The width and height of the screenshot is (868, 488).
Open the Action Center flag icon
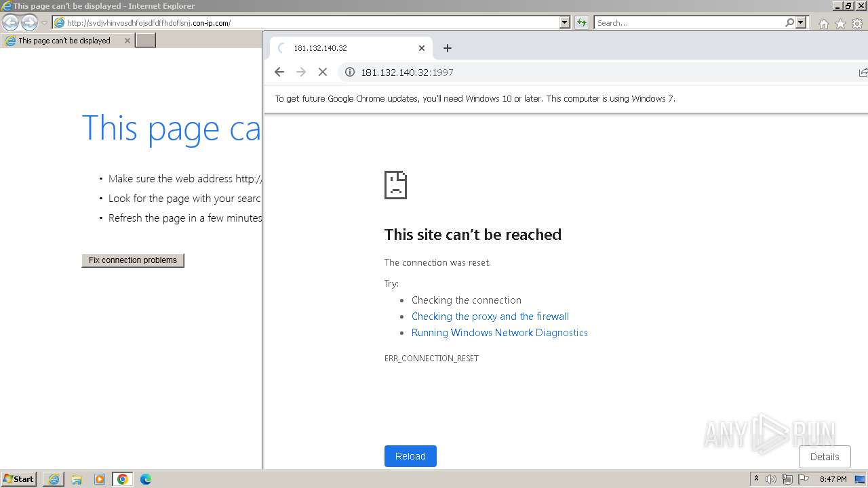tap(804, 479)
